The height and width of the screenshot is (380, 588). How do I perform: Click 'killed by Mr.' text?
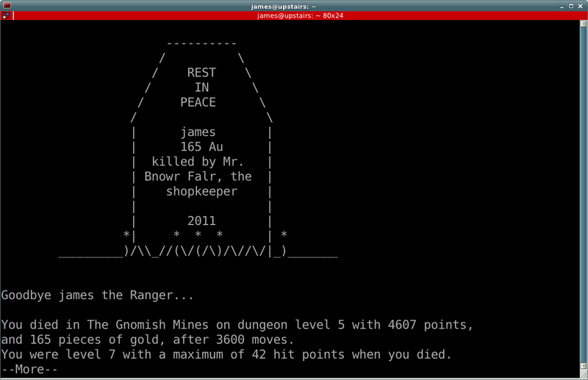tap(198, 162)
